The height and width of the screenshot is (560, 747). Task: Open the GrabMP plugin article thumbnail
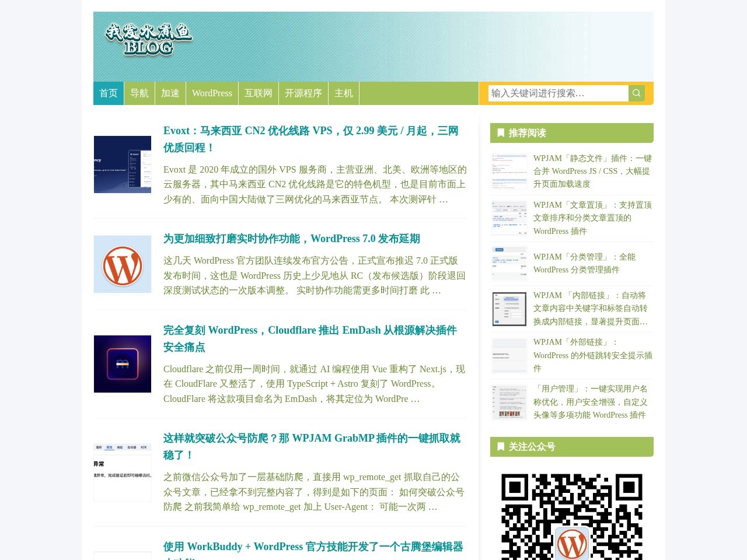[123, 472]
